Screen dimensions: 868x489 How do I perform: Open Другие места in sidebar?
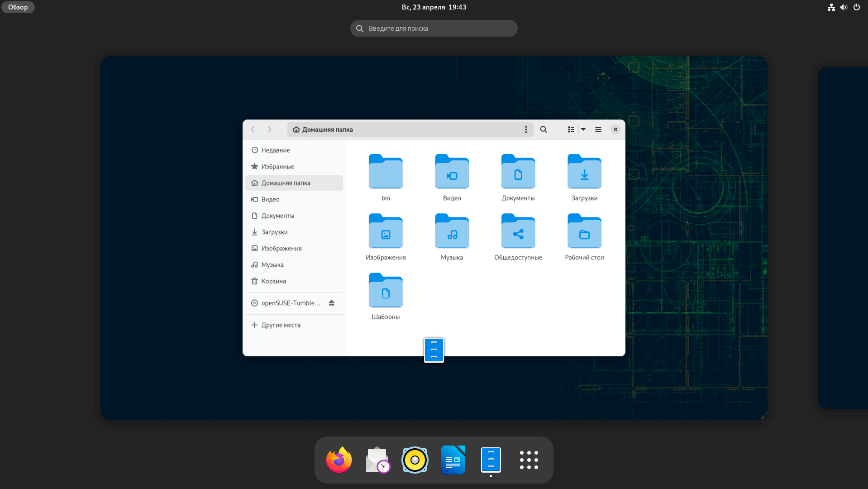pos(281,325)
